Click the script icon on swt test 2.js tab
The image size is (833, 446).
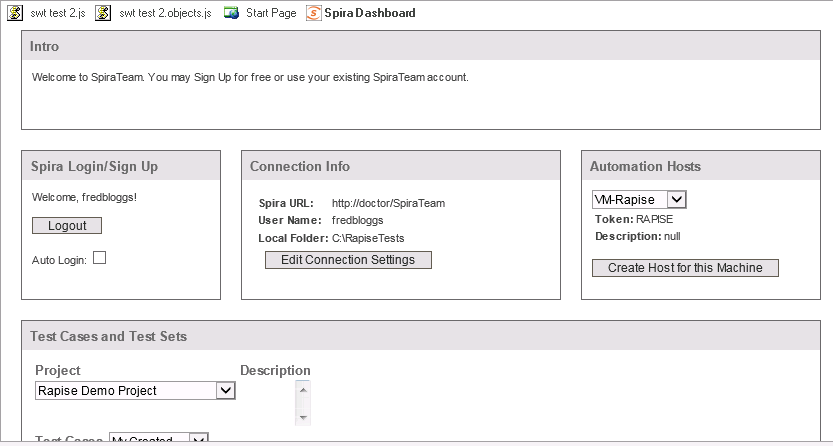pyautogui.click(x=16, y=13)
